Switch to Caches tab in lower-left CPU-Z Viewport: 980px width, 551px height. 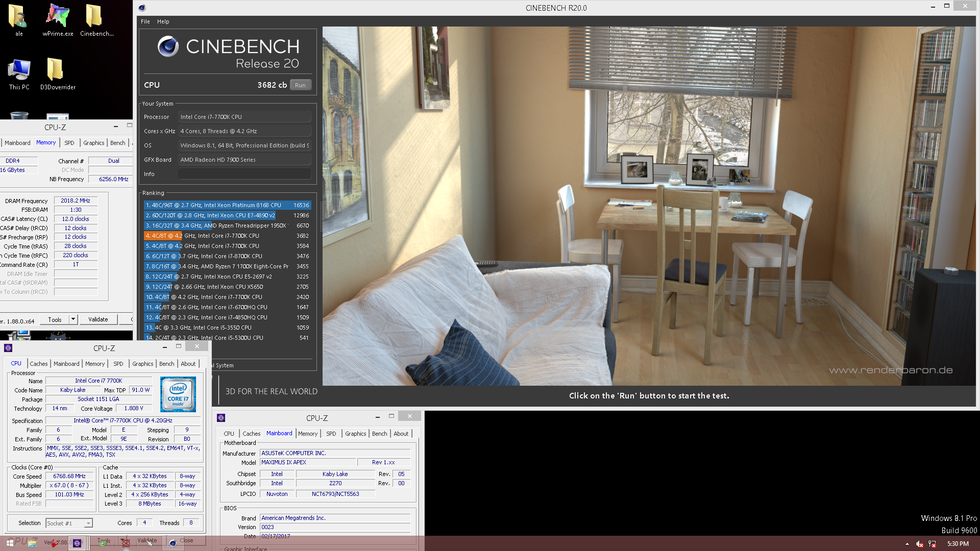38,364
